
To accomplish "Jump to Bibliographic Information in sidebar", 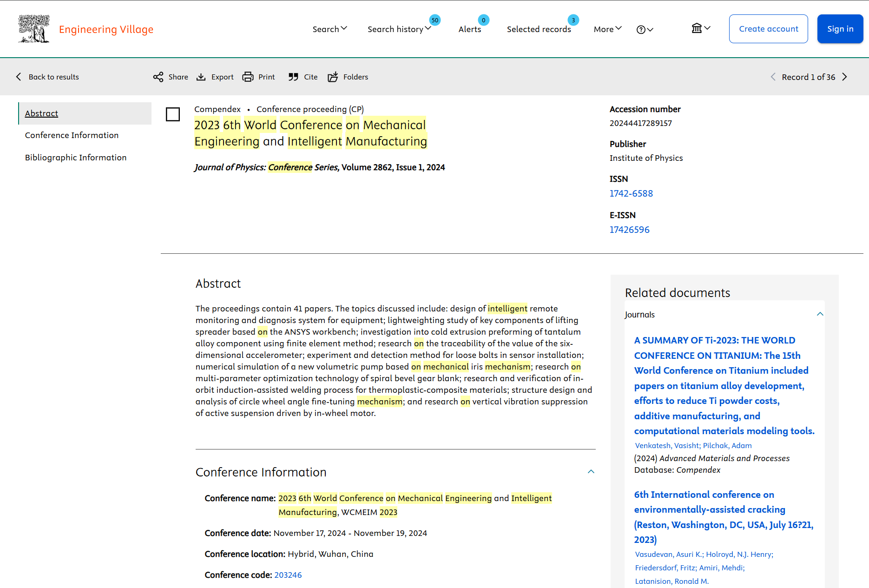I will [x=76, y=158].
